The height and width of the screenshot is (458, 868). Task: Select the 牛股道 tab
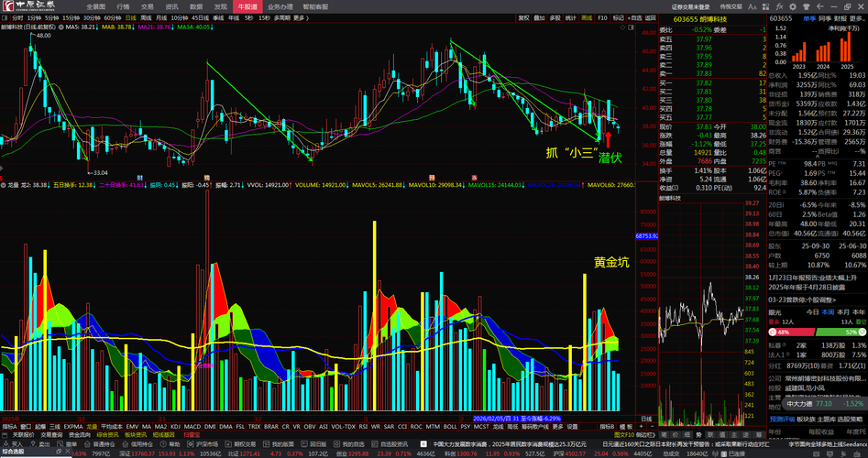click(x=247, y=6)
